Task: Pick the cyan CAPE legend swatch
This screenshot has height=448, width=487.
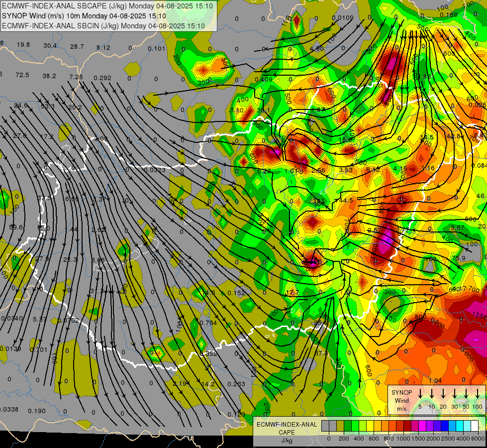Action: click(459, 426)
